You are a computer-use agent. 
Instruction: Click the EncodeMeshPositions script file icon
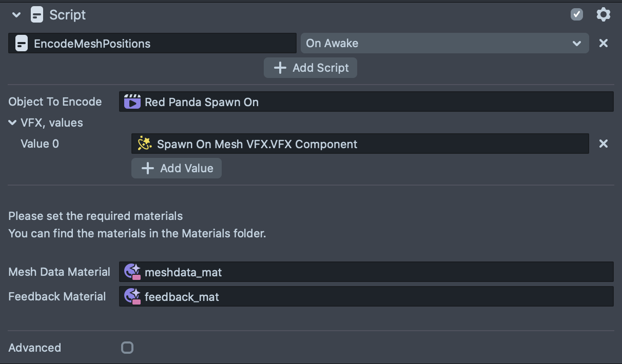tap(22, 44)
